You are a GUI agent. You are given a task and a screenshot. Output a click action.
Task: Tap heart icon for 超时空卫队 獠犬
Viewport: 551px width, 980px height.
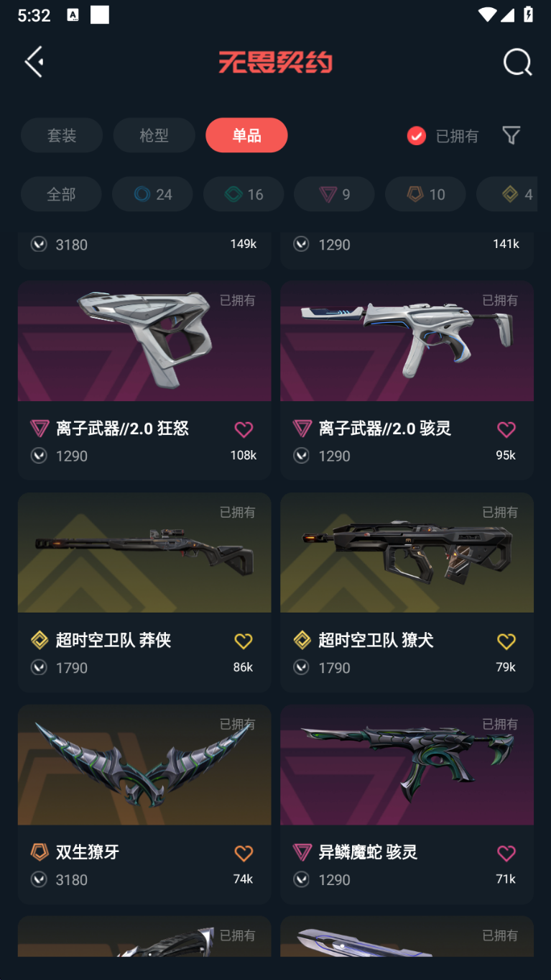point(506,641)
